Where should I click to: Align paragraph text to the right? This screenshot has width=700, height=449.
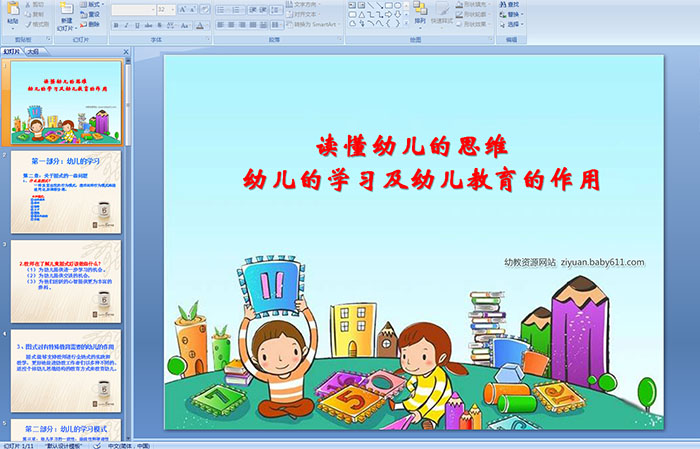[242, 25]
